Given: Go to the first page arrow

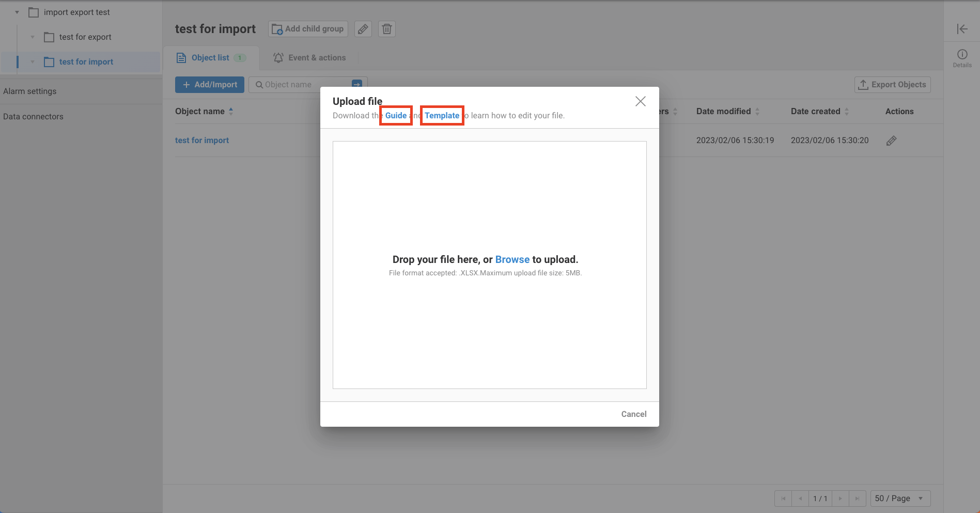Looking at the screenshot, I should [x=783, y=499].
